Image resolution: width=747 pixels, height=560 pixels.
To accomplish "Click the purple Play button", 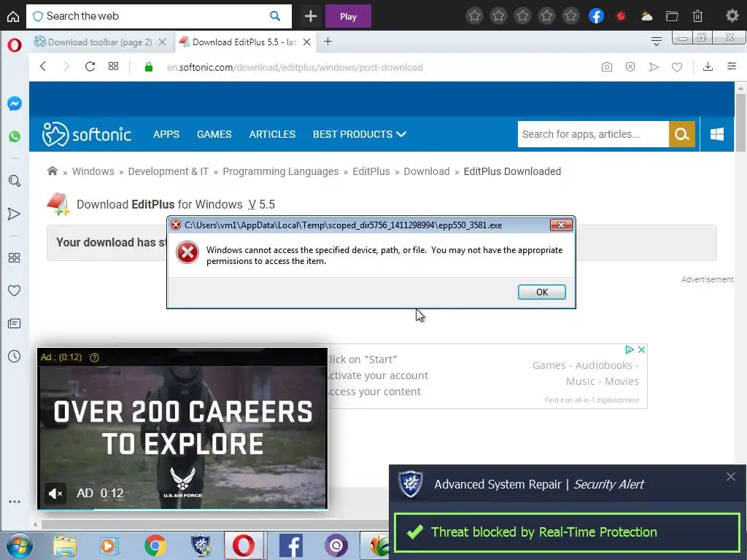I will click(348, 16).
